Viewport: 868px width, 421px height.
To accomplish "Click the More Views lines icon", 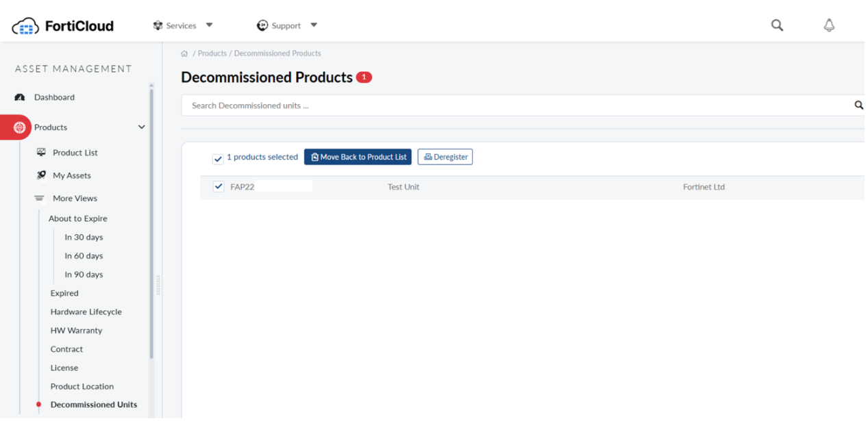I will click(39, 199).
